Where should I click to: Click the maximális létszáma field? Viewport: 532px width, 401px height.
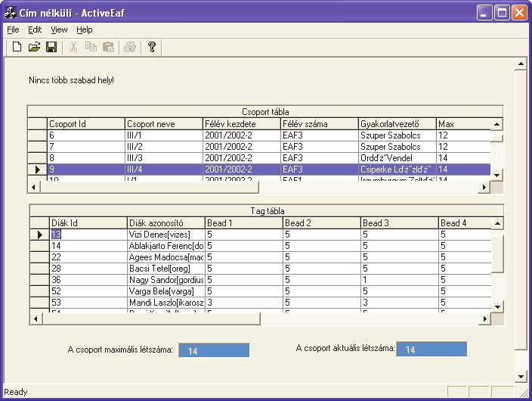[x=214, y=350]
